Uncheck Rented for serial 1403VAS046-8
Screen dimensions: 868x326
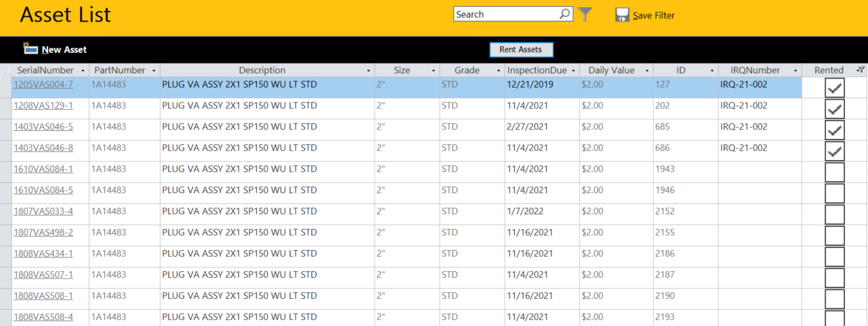(x=835, y=150)
